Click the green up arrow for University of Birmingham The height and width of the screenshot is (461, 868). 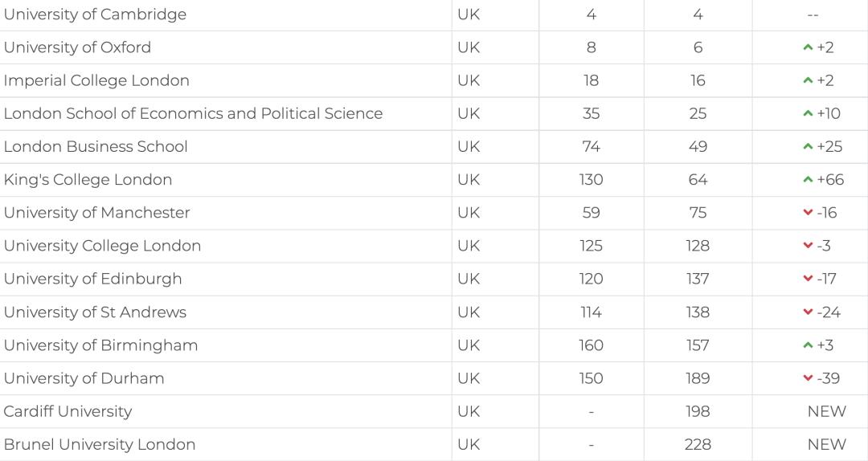(808, 345)
